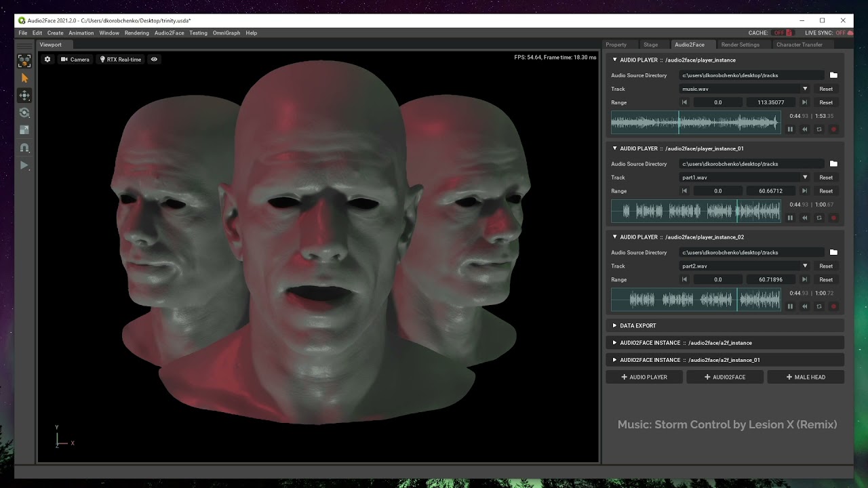Image resolution: width=868 pixels, height=488 pixels.
Task: Set range start marker for part2.wav player
Action: [684, 279]
